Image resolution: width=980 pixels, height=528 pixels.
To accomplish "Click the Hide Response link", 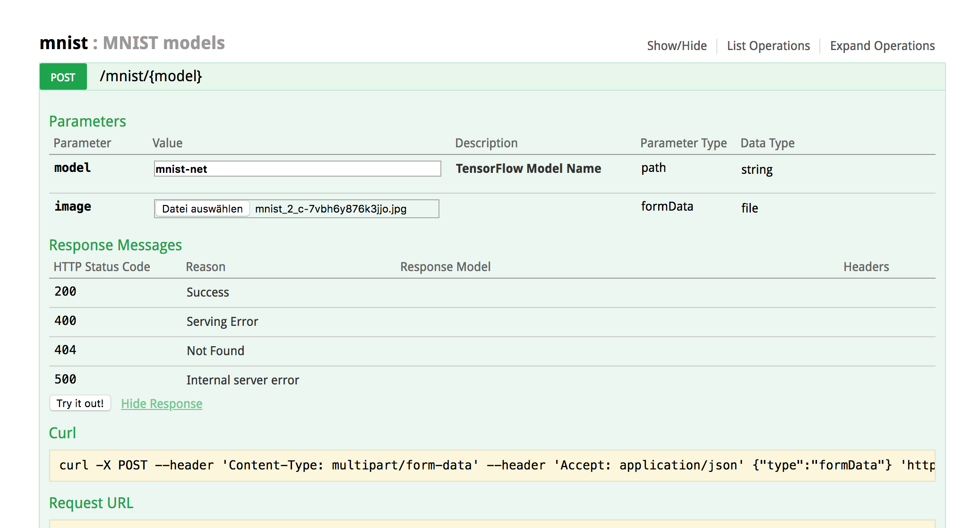I will 162,404.
